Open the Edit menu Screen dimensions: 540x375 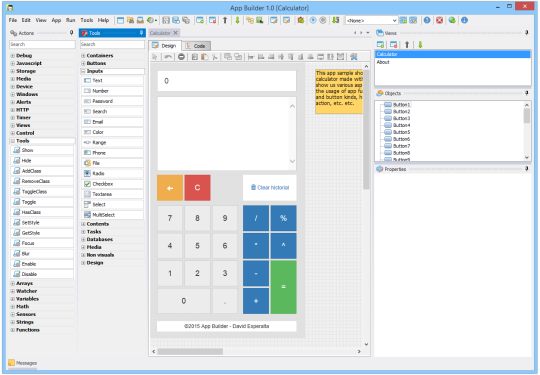26,20
